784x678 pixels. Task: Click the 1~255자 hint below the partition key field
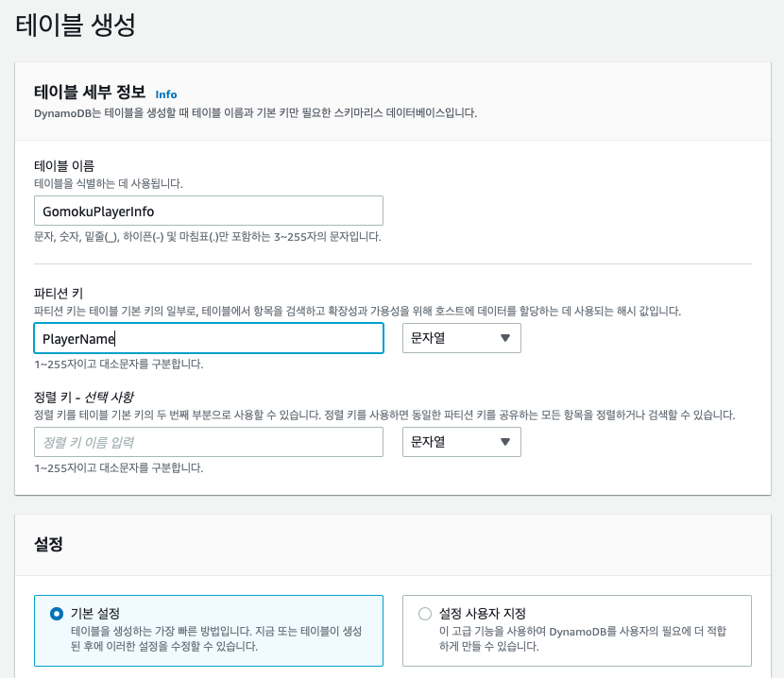[118, 364]
